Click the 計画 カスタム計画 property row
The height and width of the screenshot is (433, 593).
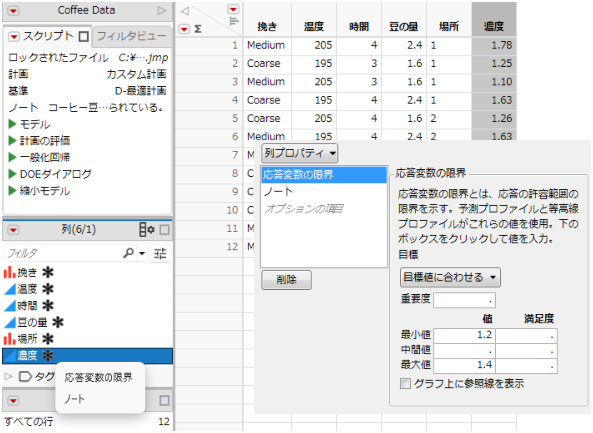coord(87,74)
